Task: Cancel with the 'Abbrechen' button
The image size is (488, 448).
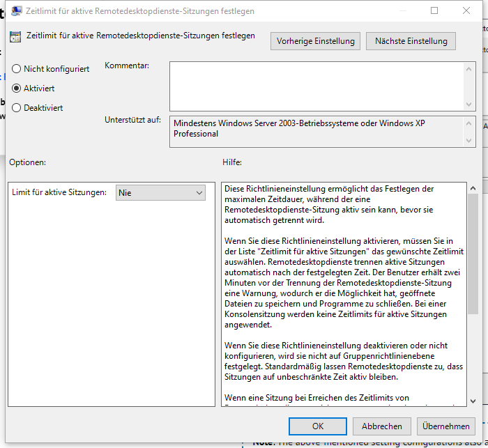Action: (x=381, y=426)
